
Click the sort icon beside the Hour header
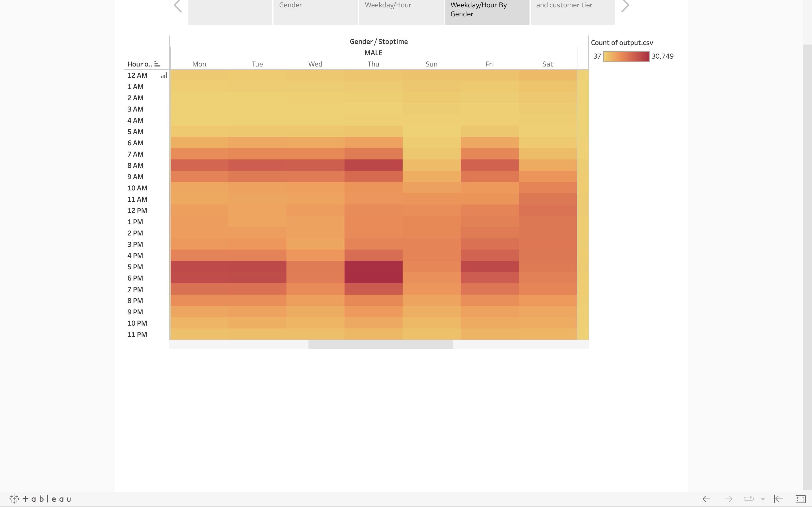pyautogui.click(x=158, y=63)
